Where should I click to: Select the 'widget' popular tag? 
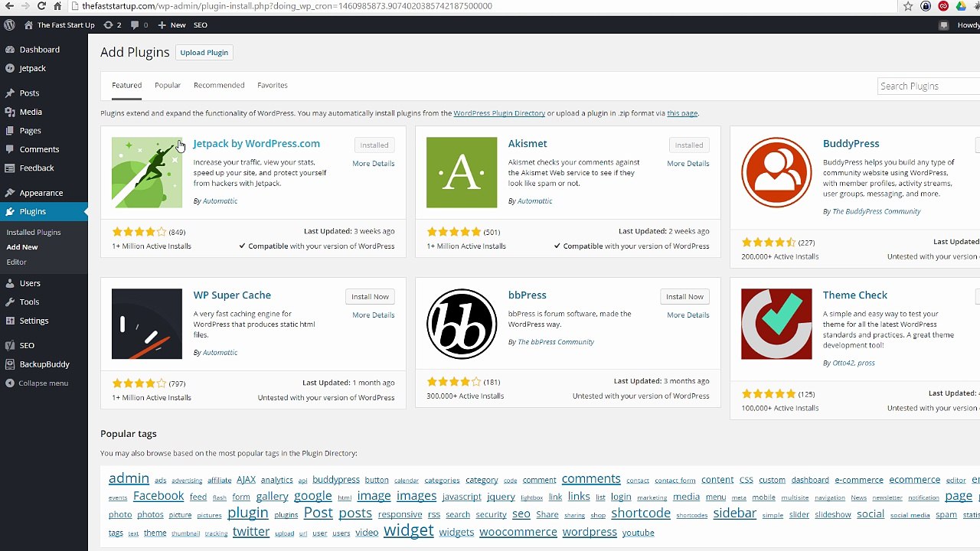409,530
